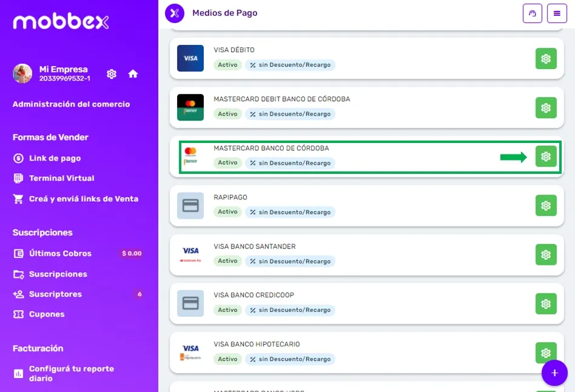Open Creá y enviá links de Venta
The width and height of the screenshot is (575, 392).
[x=76, y=199]
